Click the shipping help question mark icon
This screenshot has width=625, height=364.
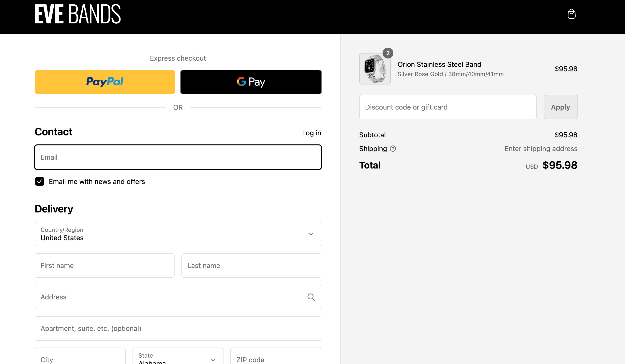393,149
